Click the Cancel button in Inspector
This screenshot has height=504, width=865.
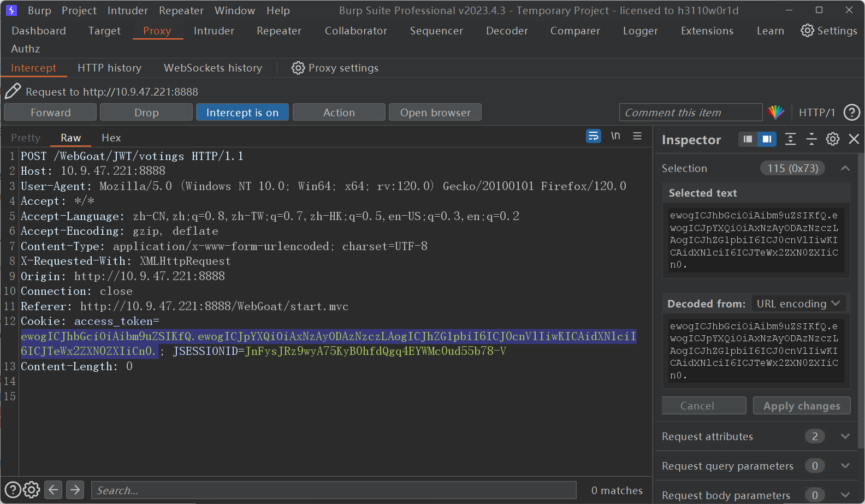704,406
